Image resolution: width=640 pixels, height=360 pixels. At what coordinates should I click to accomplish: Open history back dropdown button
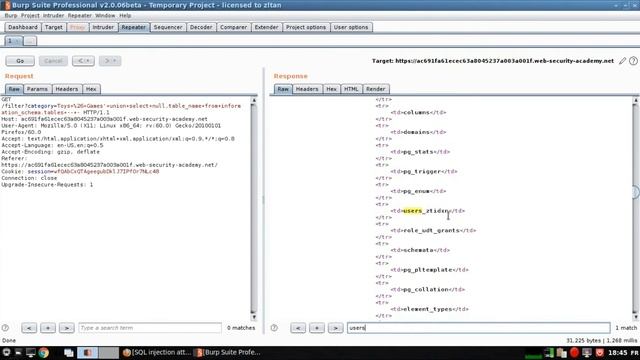coord(83,61)
